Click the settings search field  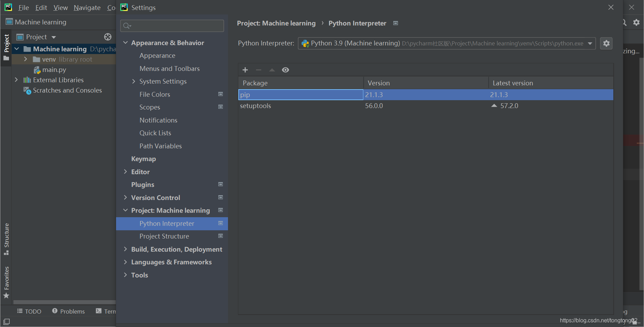tap(172, 26)
